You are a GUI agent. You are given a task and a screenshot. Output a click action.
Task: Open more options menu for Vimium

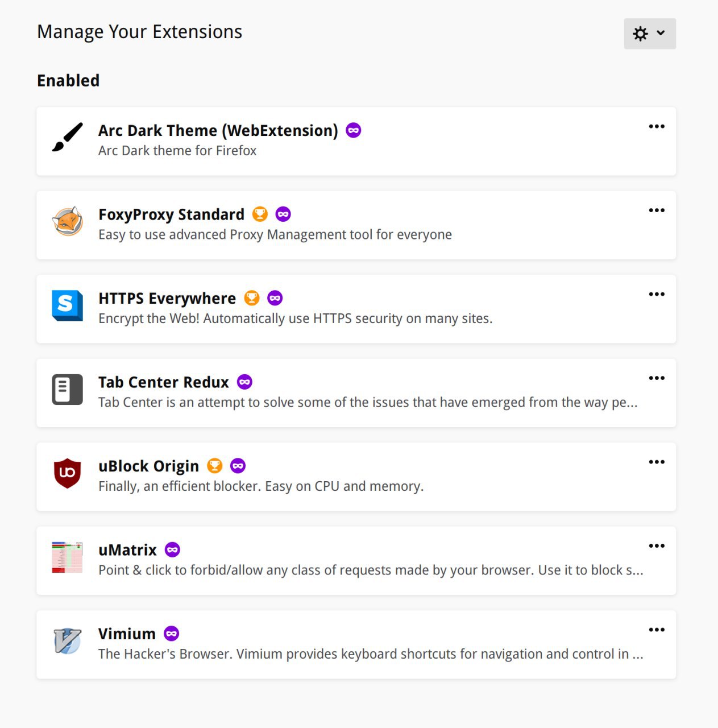[657, 630]
